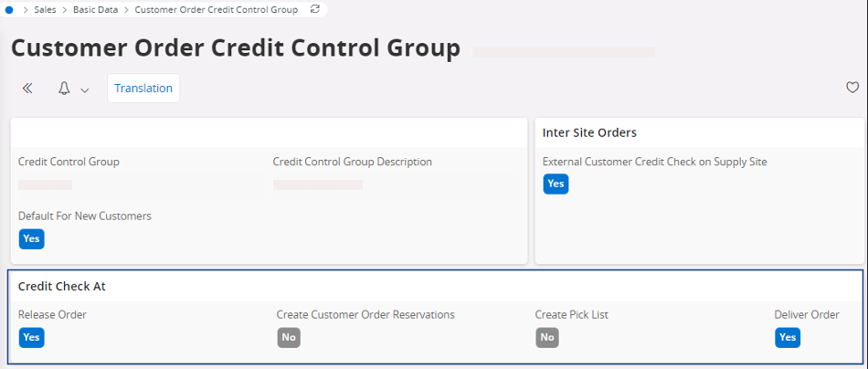This screenshot has width=868, height=369.
Task: Toggle Default For New Customers switch
Action: [x=31, y=238]
